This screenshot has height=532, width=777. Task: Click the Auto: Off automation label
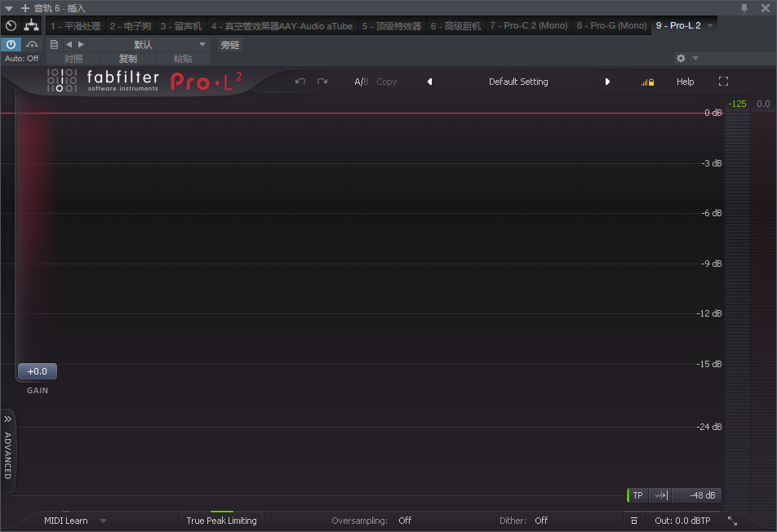[x=22, y=59]
